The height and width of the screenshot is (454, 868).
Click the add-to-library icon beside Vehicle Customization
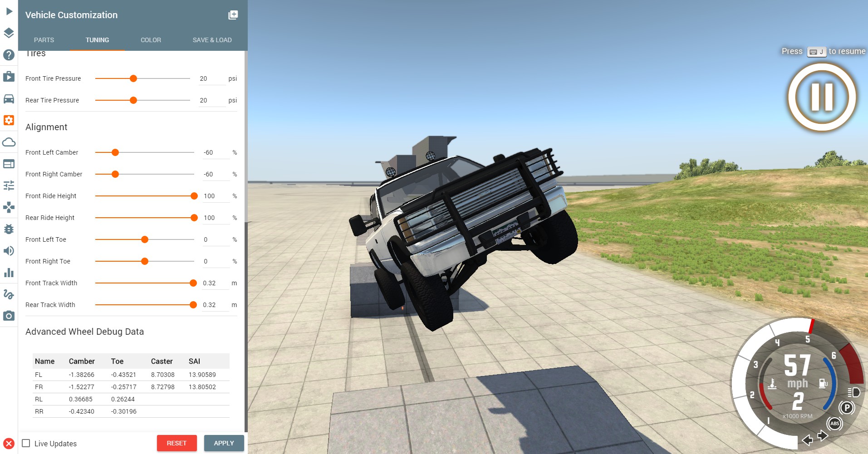tap(233, 15)
